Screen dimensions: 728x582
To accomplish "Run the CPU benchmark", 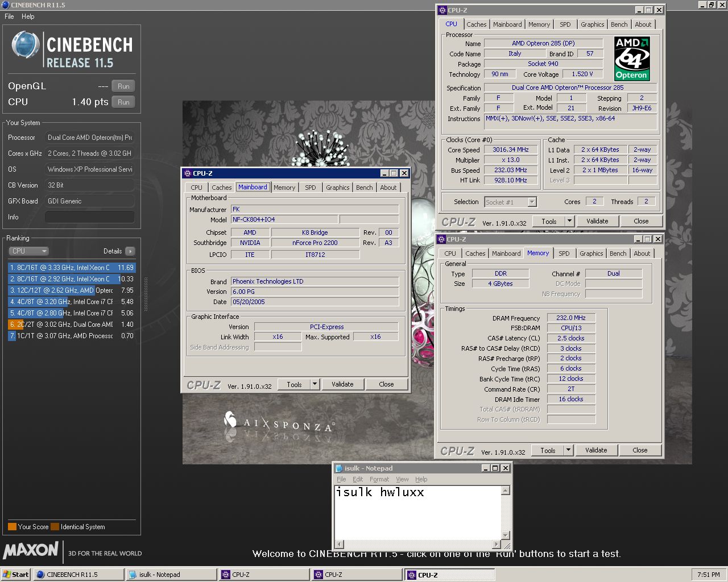I will click(x=123, y=102).
